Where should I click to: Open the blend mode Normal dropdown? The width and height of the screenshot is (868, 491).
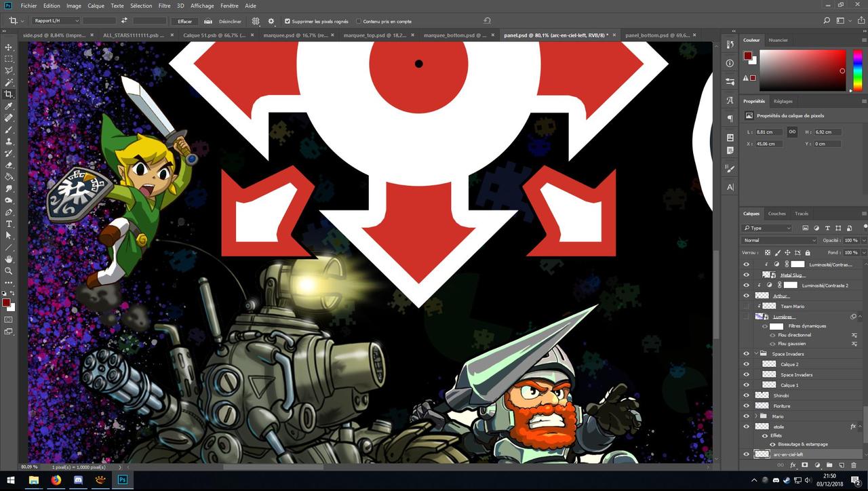[x=780, y=240]
